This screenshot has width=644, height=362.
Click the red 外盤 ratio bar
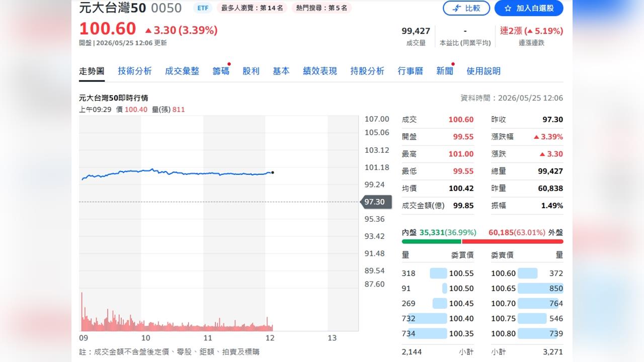(x=513, y=242)
